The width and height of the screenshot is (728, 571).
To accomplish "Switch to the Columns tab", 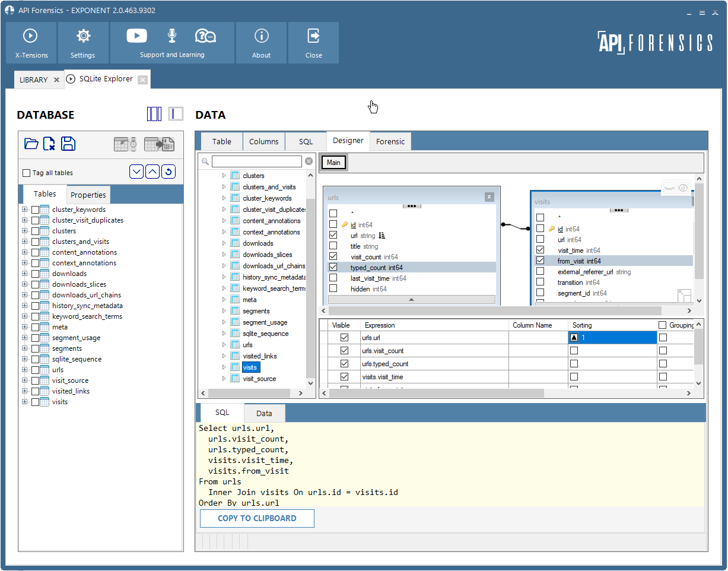I will [x=264, y=141].
